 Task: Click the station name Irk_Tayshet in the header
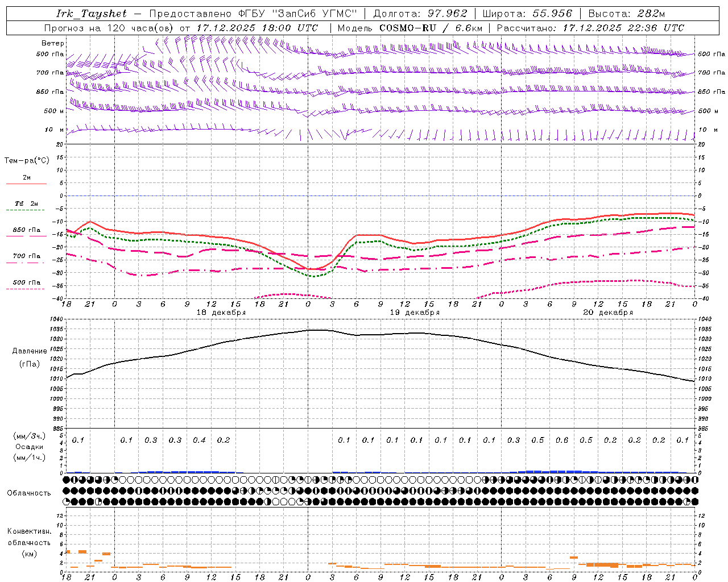pos(91,14)
